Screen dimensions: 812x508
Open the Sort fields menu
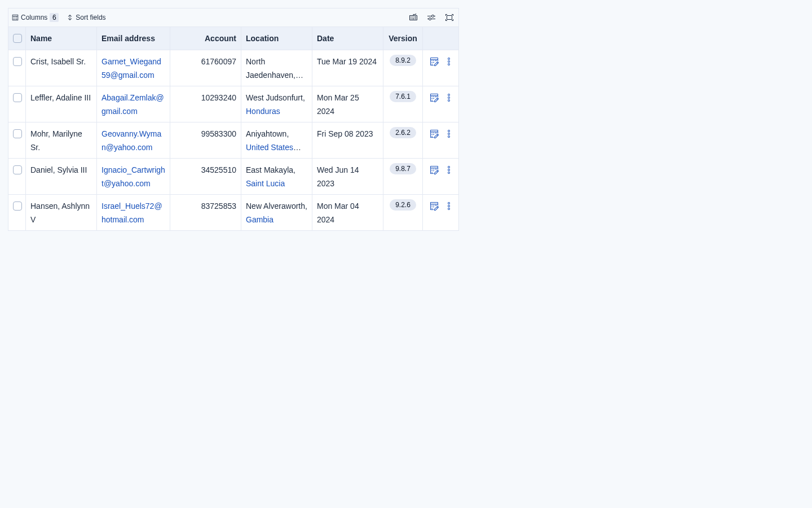[86, 17]
